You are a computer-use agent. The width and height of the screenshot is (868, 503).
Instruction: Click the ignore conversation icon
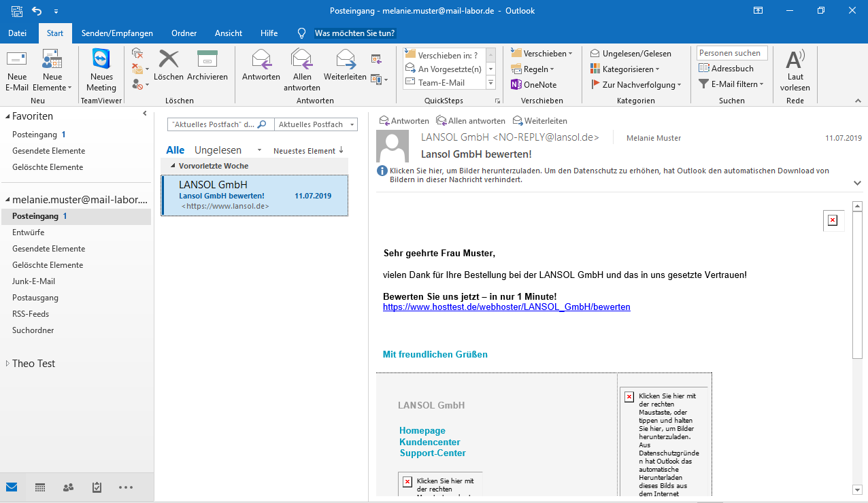point(137,53)
